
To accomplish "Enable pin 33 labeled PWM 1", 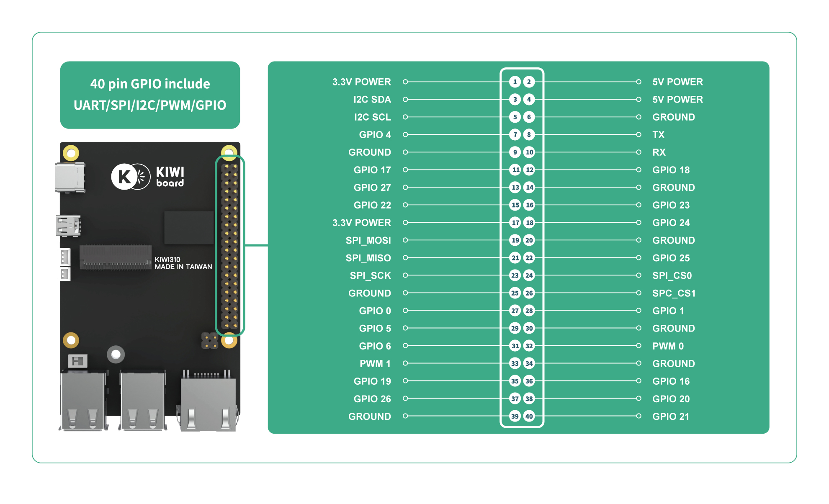I will click(516, 363).
